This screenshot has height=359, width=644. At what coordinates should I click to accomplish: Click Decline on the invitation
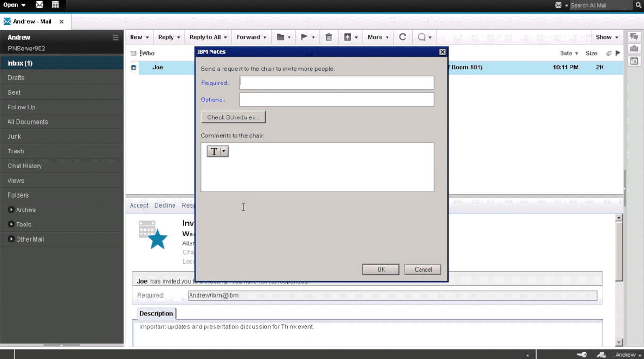pyautogui.click(x=165, y=205)
